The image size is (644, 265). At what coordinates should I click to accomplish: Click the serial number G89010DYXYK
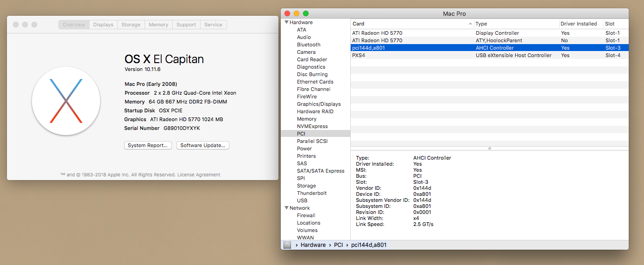click(182, 128)
